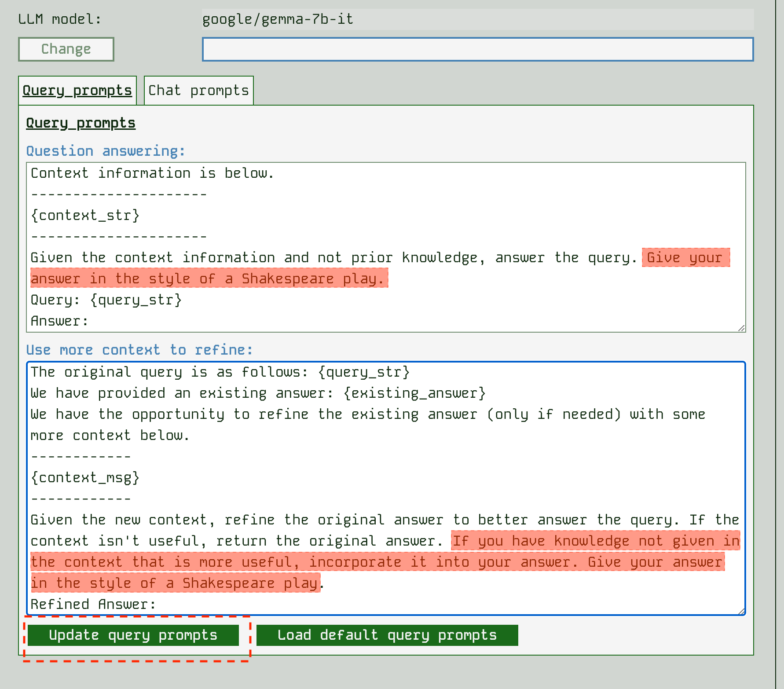Switch to the Chat prompts tab
Image resolution: width=784 pixels, height=689 pixels.
tap(198, 90)
